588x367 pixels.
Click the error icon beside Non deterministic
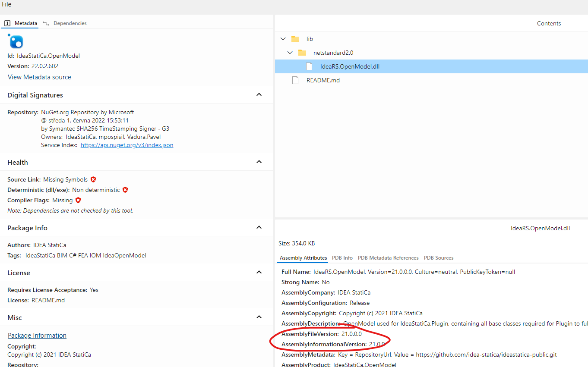coord(125,190)
